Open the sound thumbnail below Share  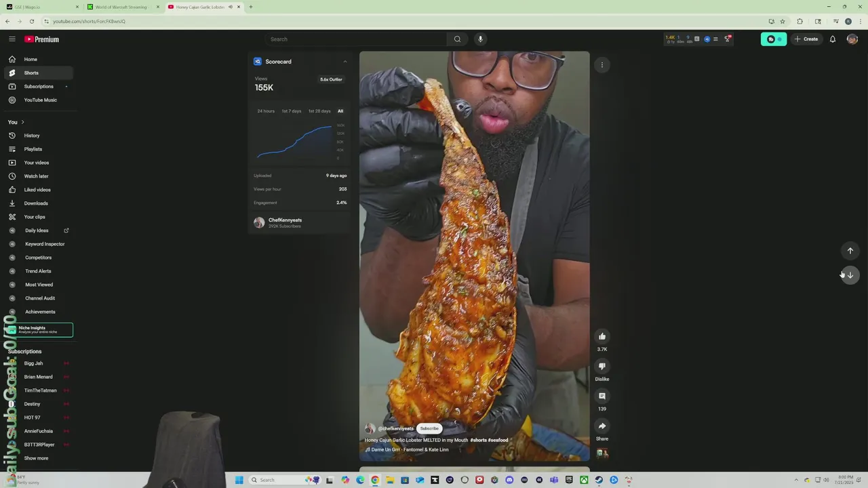pos(601,453)
